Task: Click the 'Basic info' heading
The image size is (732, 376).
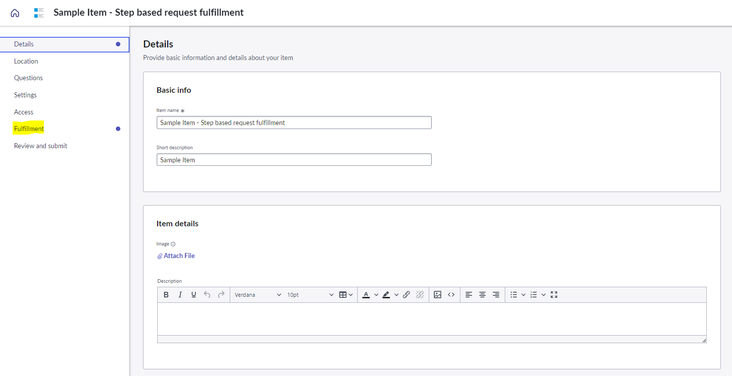Action: 174,90
